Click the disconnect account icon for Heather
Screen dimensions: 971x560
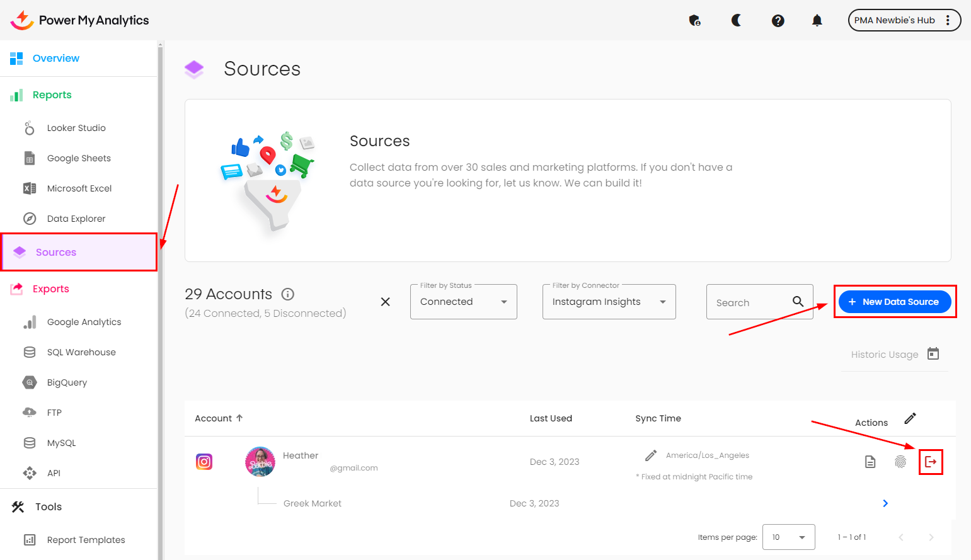(x=931, y=462)
